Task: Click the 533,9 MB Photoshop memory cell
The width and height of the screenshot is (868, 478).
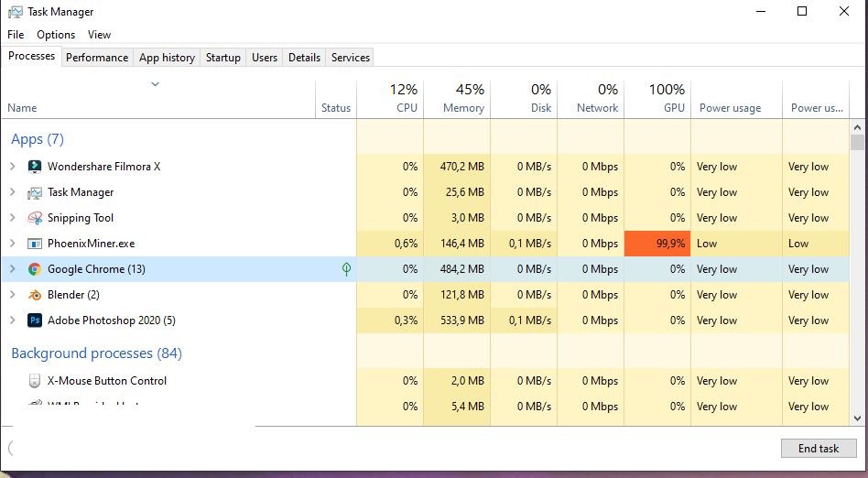Action: tap(457, 320)
